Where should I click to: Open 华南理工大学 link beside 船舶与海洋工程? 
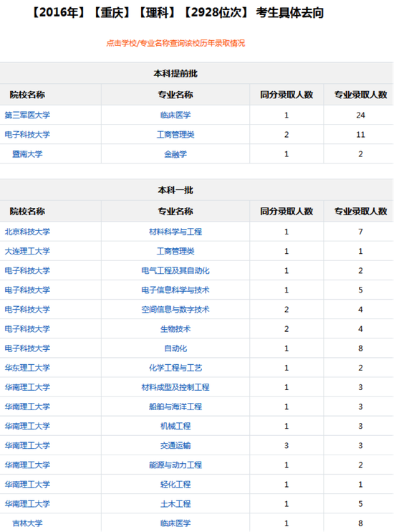(27, 406)
